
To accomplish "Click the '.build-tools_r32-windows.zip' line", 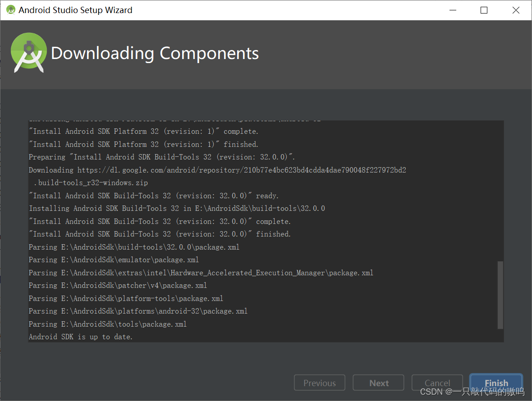I will (91, 183).
